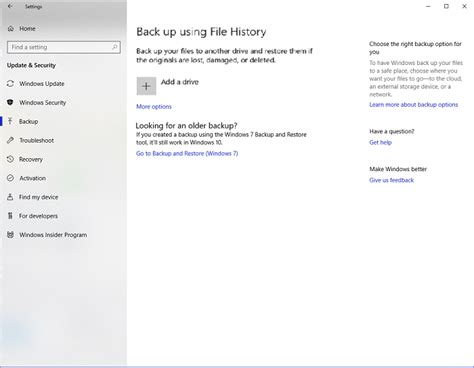Click the Home house icon
Image resolution: width=474 pixels, height=368 pixels.
11,29
